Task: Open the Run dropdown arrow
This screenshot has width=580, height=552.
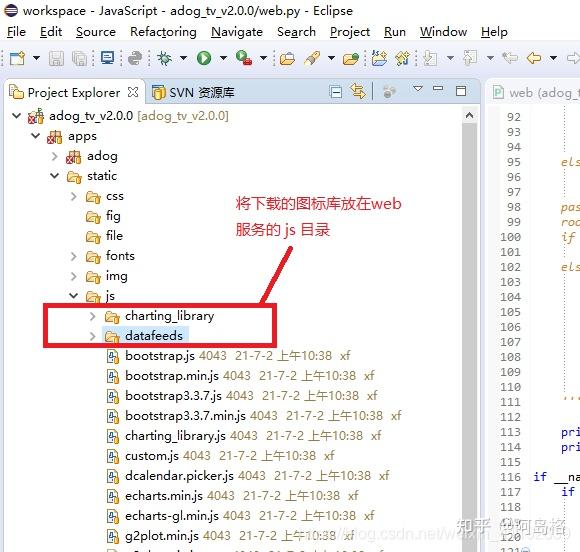Action: pos(223,58)
